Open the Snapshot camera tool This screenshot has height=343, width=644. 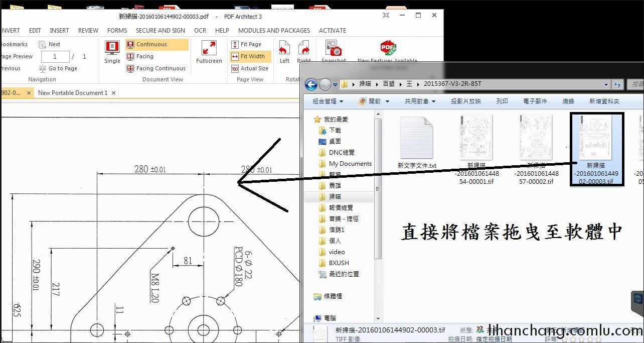click(x=334, y=49)
